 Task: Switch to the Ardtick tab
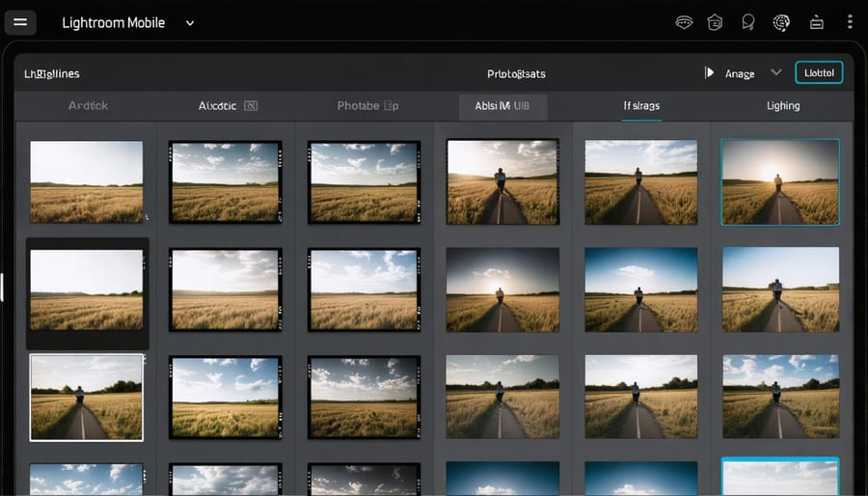88,106
